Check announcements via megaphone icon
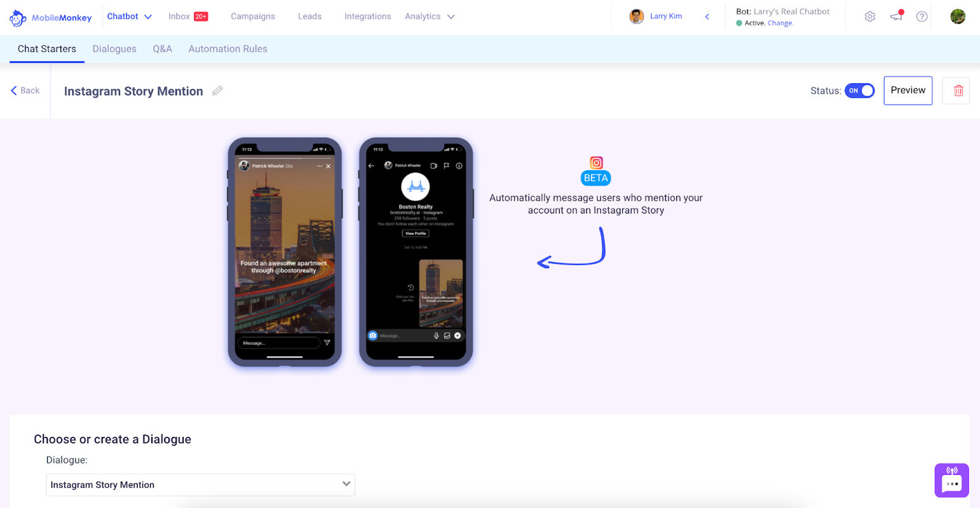This screenshot has width=980, height=508. coord(896,17)
